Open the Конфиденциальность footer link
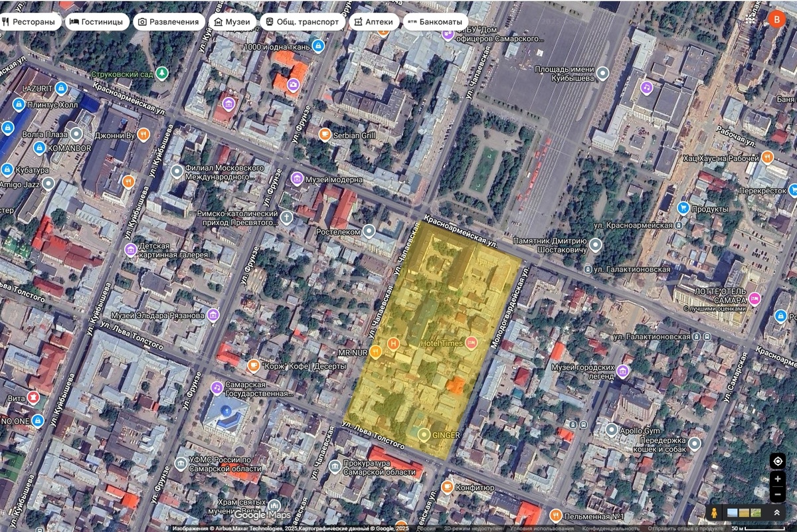This screenshot has width=797, height=532. [x=611, y=529]
